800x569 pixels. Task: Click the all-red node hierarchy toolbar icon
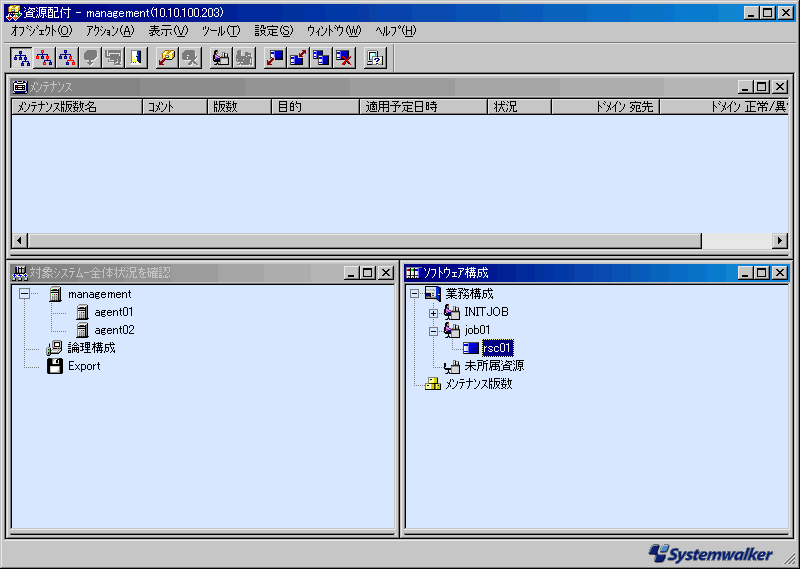coord(44,58)
